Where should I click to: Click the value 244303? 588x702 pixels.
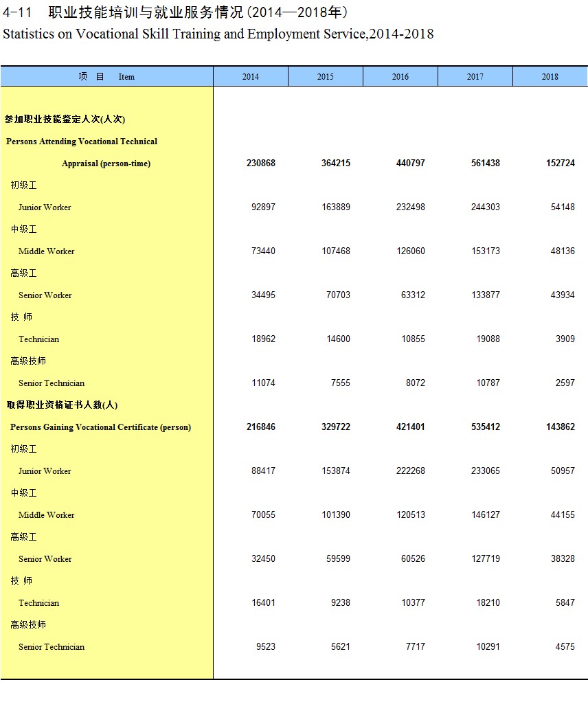pos(486,207)
